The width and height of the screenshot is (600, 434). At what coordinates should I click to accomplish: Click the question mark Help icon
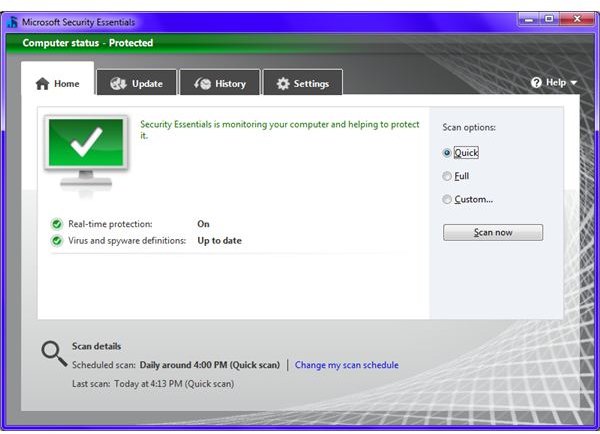point(536,83)
